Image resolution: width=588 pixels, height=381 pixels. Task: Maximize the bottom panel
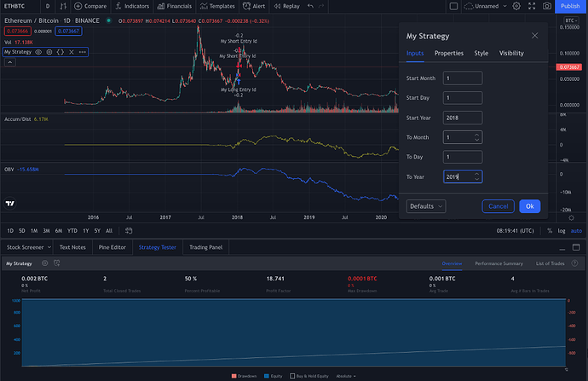coord(576,247)
